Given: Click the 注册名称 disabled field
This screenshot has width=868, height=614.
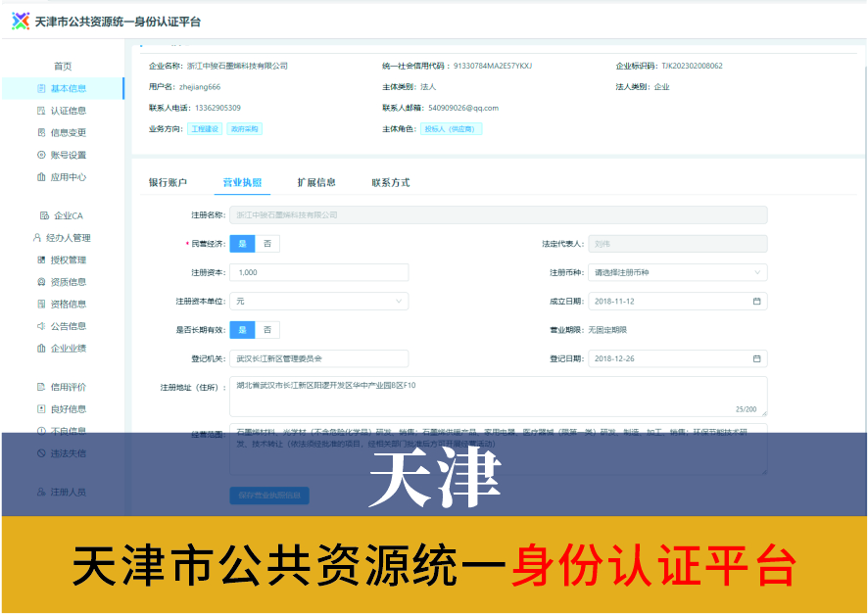Looking at the screenshot, I should point(499,215).
